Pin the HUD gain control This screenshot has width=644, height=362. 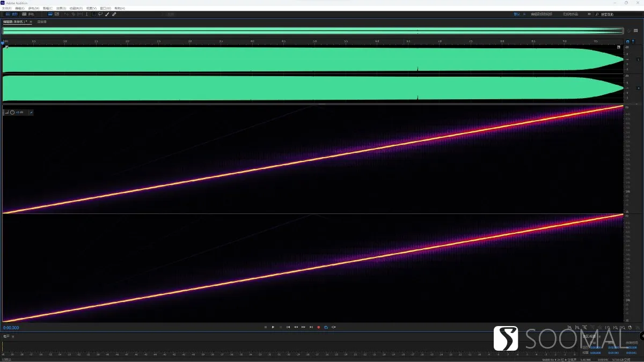pos(31,112)
